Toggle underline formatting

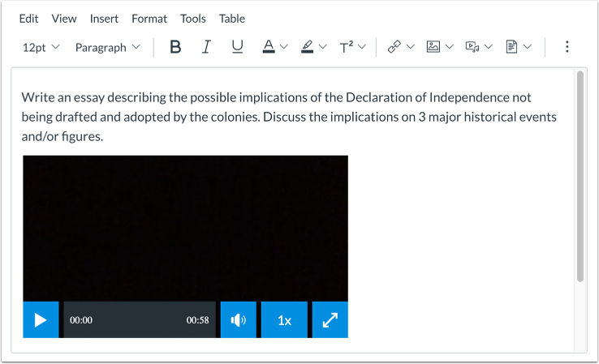237,47
